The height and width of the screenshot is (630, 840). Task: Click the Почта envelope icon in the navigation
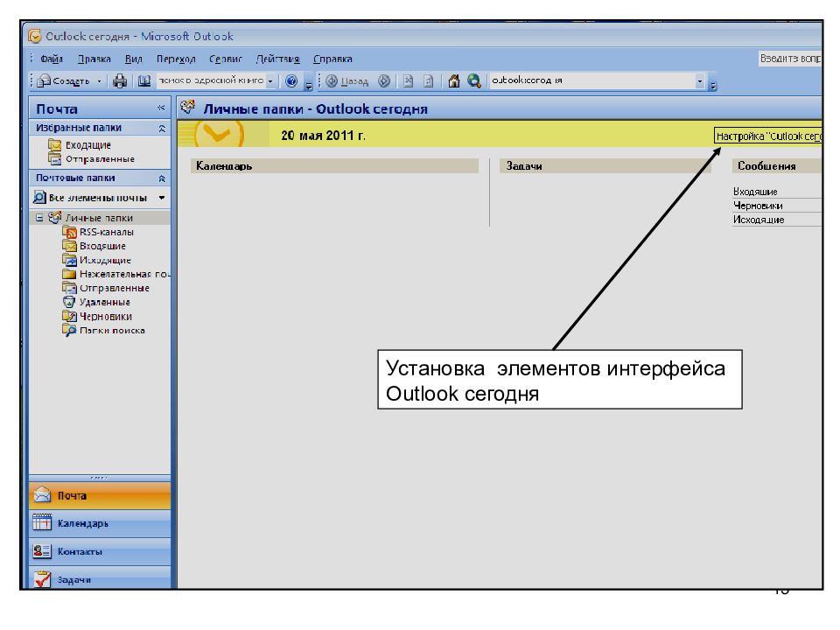tap(42, 494)
